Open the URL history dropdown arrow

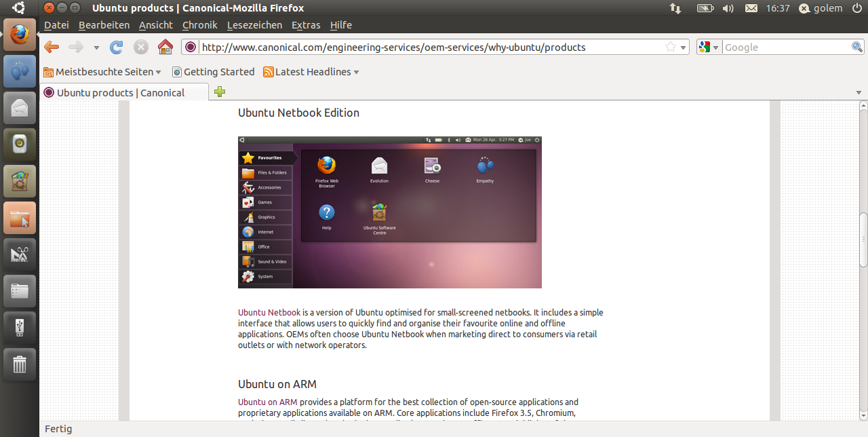click(x=683, y=47)
